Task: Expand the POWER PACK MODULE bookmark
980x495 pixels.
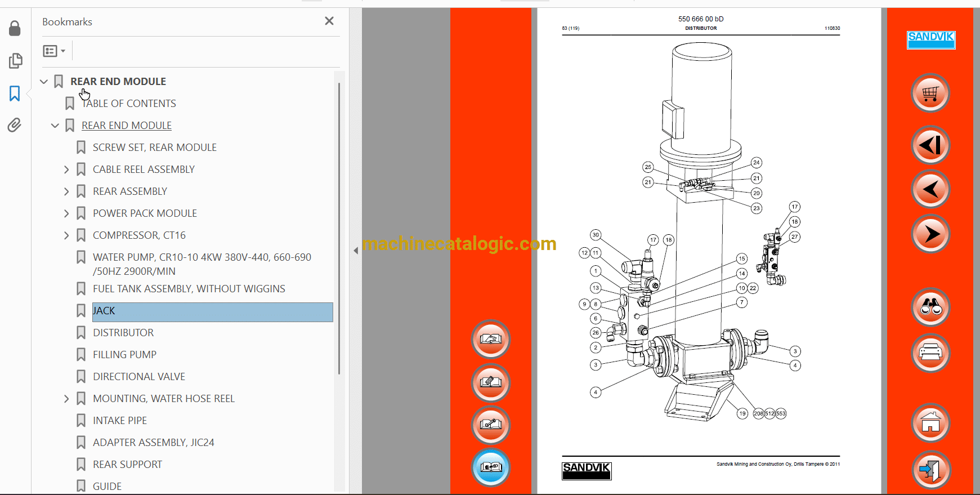Action: click(x=66, y=213)
